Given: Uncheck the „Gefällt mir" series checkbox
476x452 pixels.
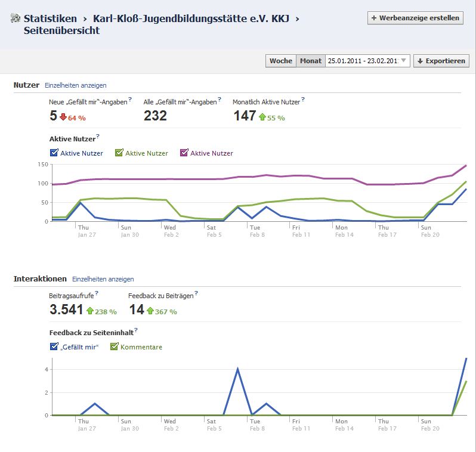Looking at the screenshot, I should 54,347.
